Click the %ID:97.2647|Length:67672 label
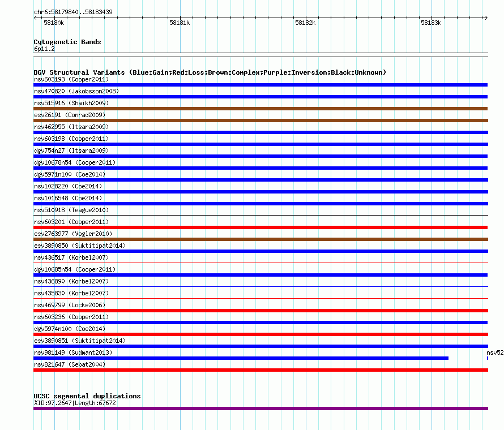The height and width of the screenshot is (430, 504). click(75, 403)
